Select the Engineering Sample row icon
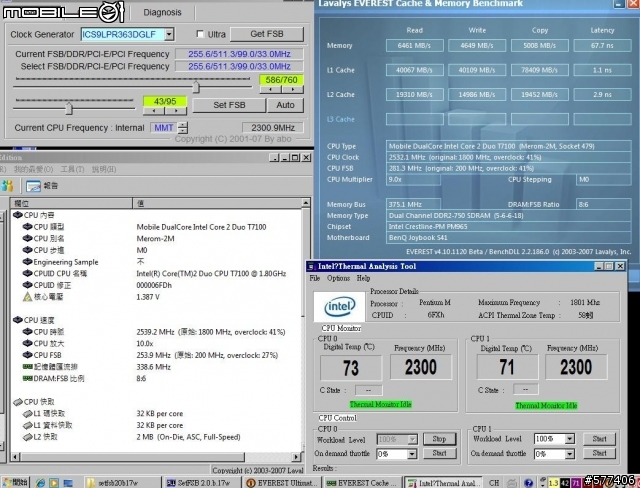The width and height of the screenshot is (640, 488). point(27,262)
